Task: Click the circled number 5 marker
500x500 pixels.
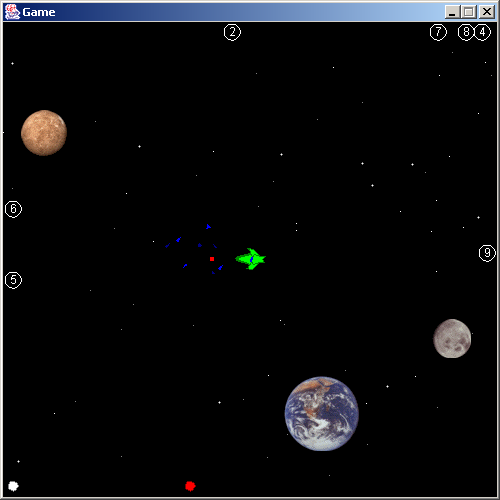Action: point(13,280)
